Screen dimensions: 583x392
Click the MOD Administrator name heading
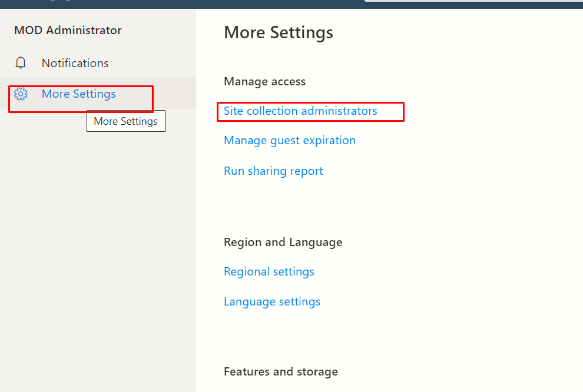click(x=68, y=30)
